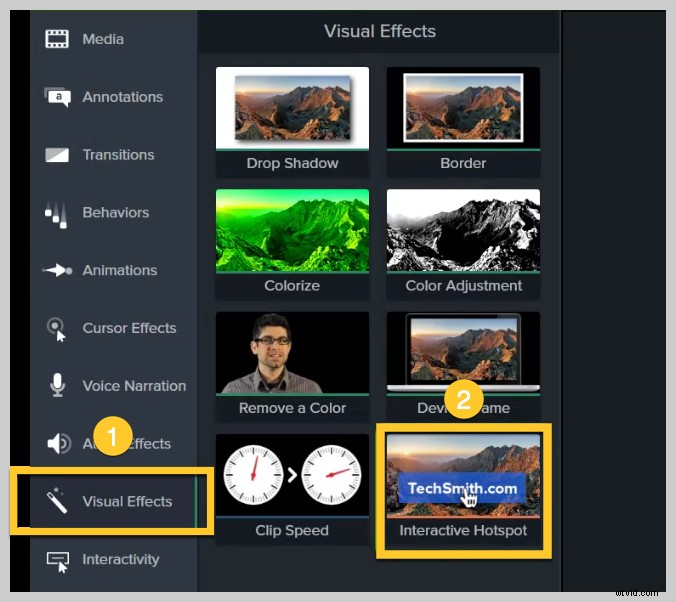Select the Clip Speed clocks thumbnail
Screen dimensions: 676x602
(x=292, y=475)
